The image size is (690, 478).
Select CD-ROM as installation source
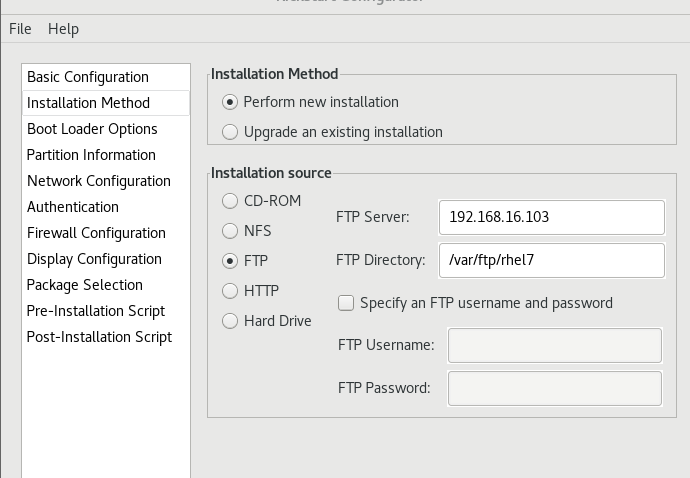click(231, 201)
